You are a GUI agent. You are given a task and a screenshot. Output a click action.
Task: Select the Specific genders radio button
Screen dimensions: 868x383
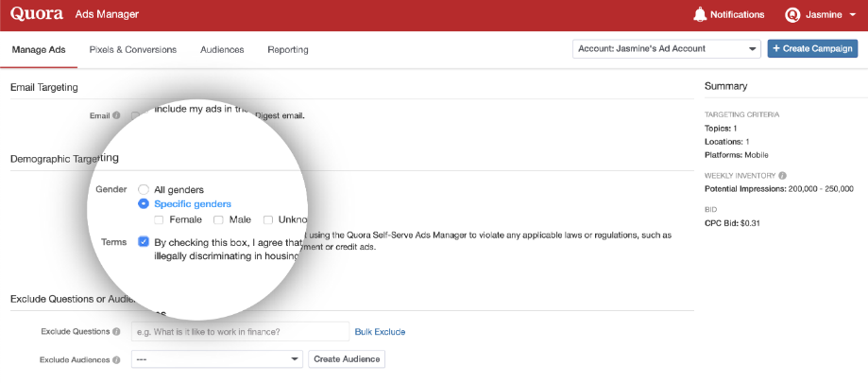coord(144,203)
